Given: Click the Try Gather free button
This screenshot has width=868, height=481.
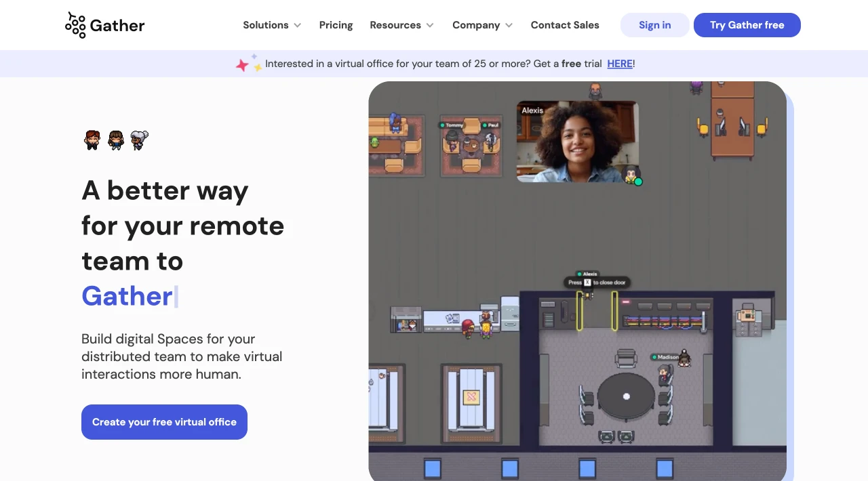Looking at the screenshot, I should [x=747, y=25].
